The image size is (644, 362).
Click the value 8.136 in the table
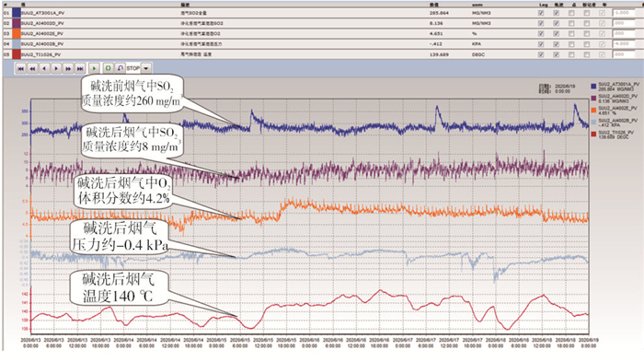pos(436,23)
